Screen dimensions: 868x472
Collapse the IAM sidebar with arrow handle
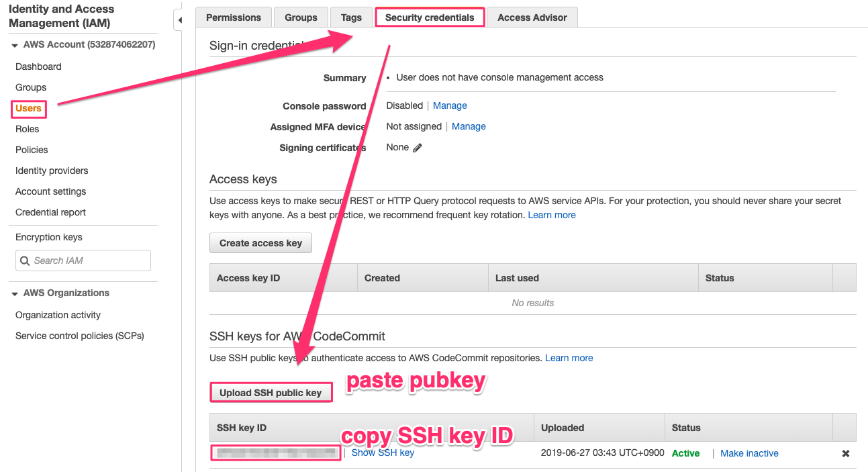(179, 21)
